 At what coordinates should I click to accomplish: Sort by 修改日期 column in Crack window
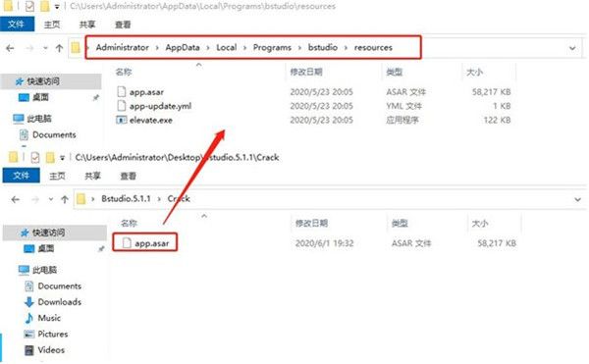(311, 224)
